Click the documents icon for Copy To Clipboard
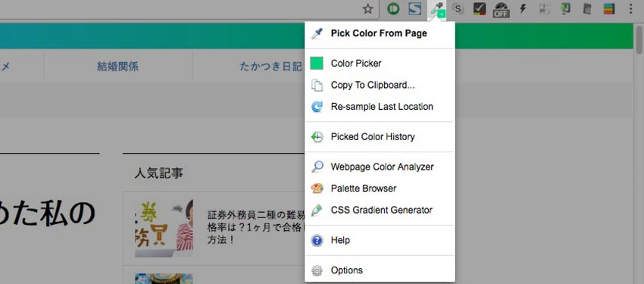This screenshot has height=284, width=644. pyautogui.click(x=317, y=85)
